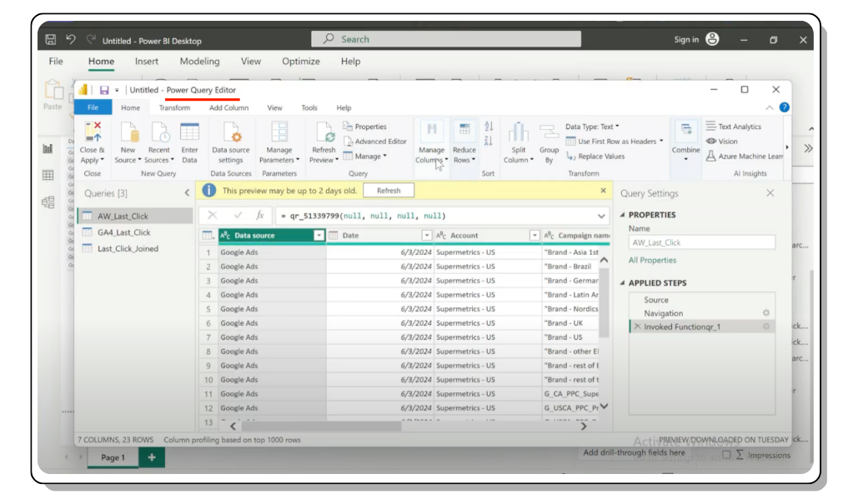Viewport: 848px width, 504px height.
Task: Expand the Data Type: Text dropdown
Action: coord(592,127)
